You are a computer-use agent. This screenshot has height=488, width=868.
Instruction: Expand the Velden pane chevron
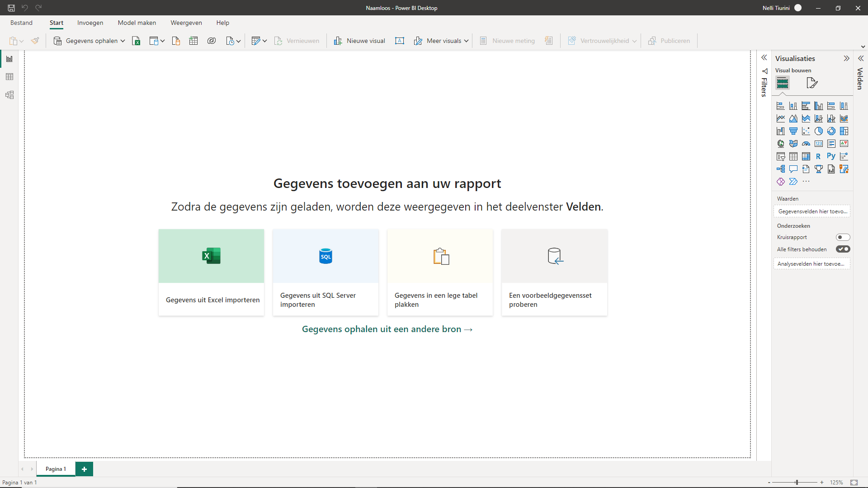(x=861, y=58)
